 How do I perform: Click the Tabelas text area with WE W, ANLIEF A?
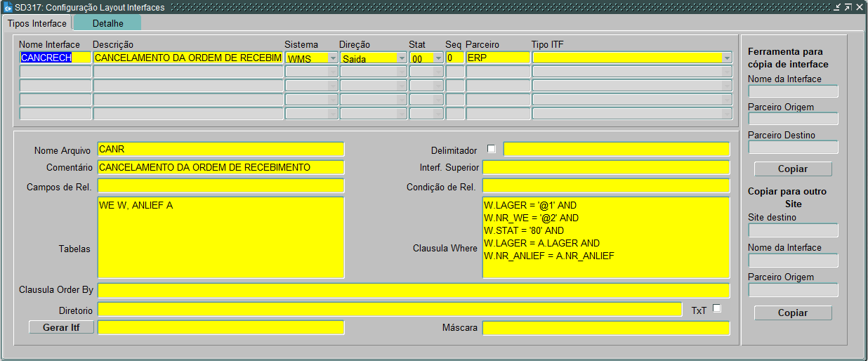(221, 237)
